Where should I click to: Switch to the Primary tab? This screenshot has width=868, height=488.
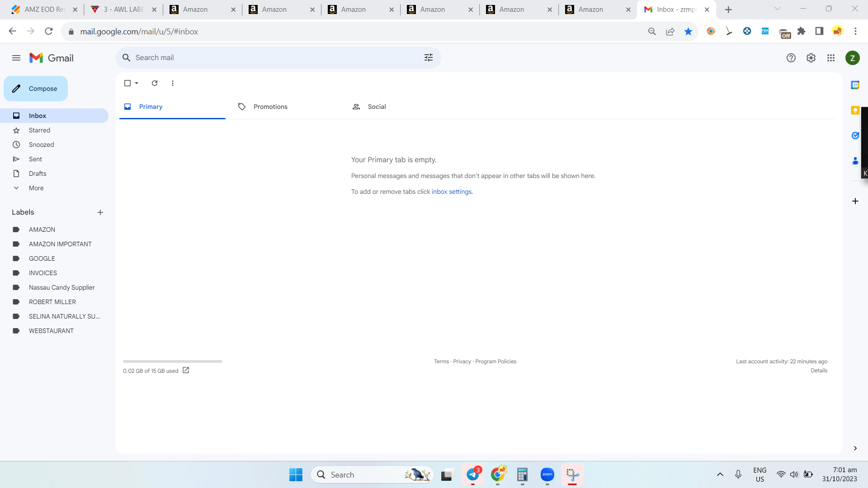pos(172,107)
